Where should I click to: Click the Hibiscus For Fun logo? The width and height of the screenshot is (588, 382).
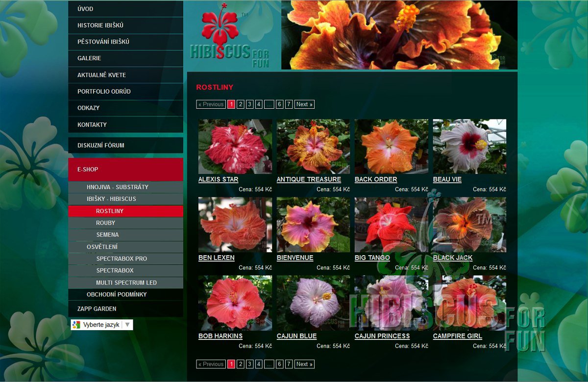[229, 37]
